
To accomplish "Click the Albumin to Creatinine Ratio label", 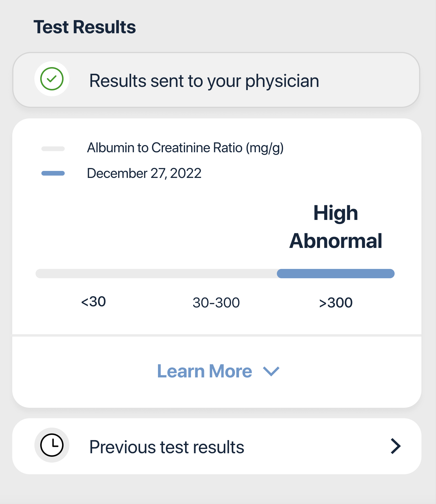I will tap(185, 148).
